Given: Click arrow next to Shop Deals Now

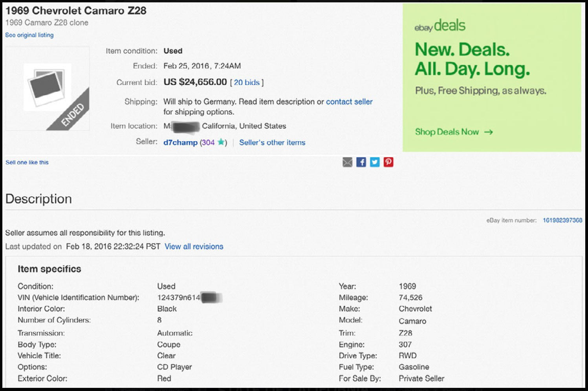Looking at the screenshot, I should [488, 132].
